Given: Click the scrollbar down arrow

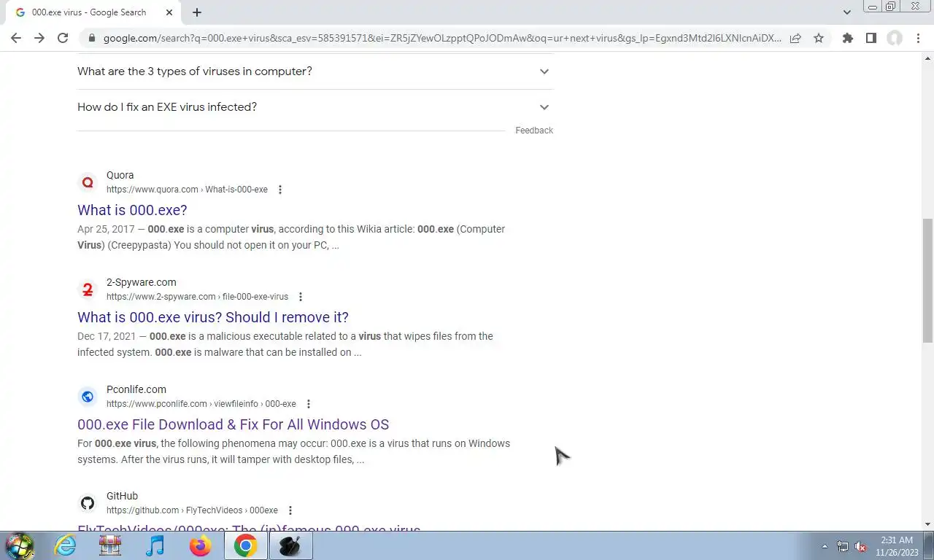Looking at the screenshot, I should [927, 524].
